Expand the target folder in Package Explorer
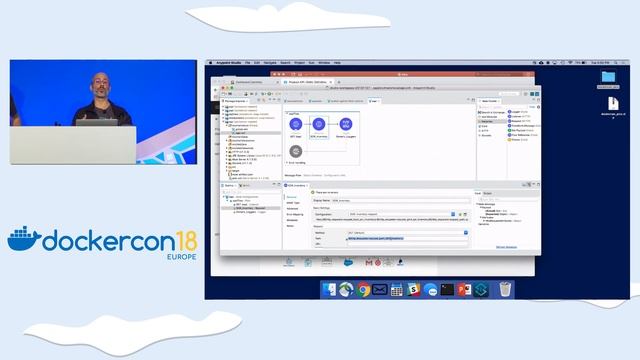The height and width of the screenshot is (360, 640). [227, 171]
